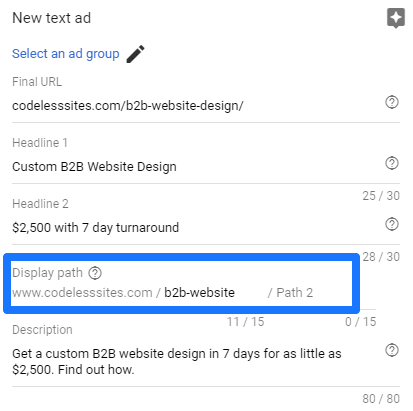
Task: Click the 0 / 15 Path 2 character counter
Action: click(x=361, y=322)
